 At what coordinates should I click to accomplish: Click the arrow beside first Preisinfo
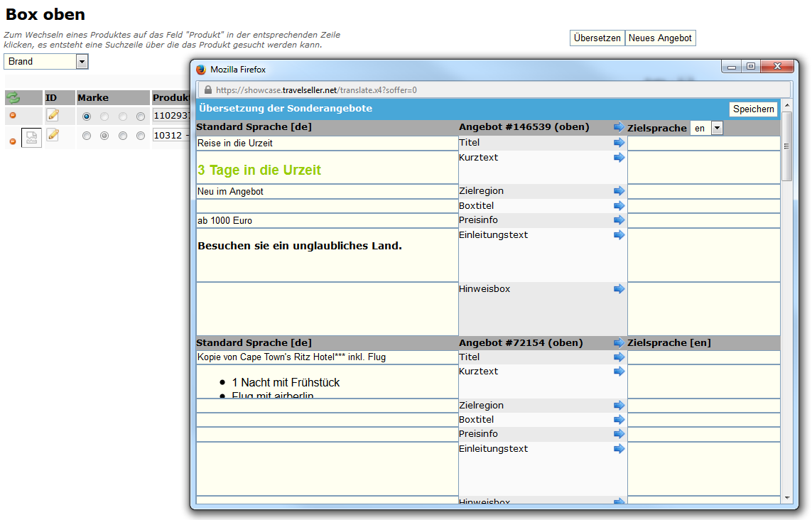click(619, 220)
